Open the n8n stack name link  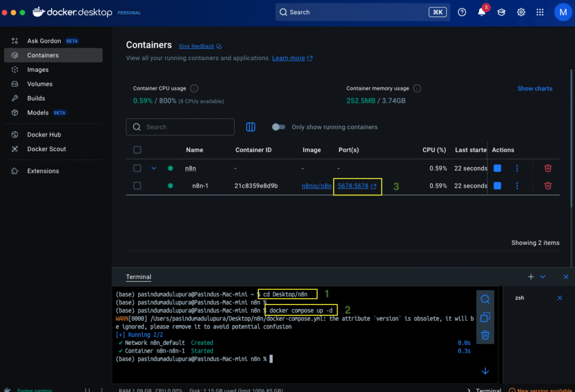(190, 168)
